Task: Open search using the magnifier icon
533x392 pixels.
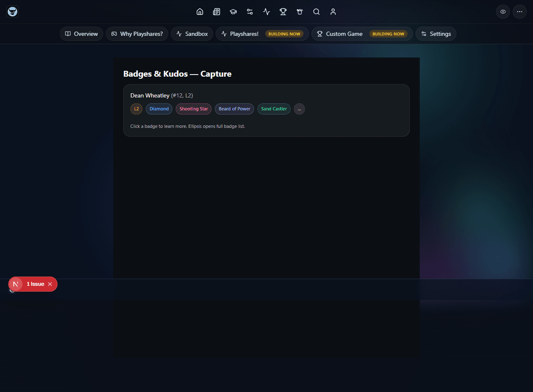Action: 316,12
